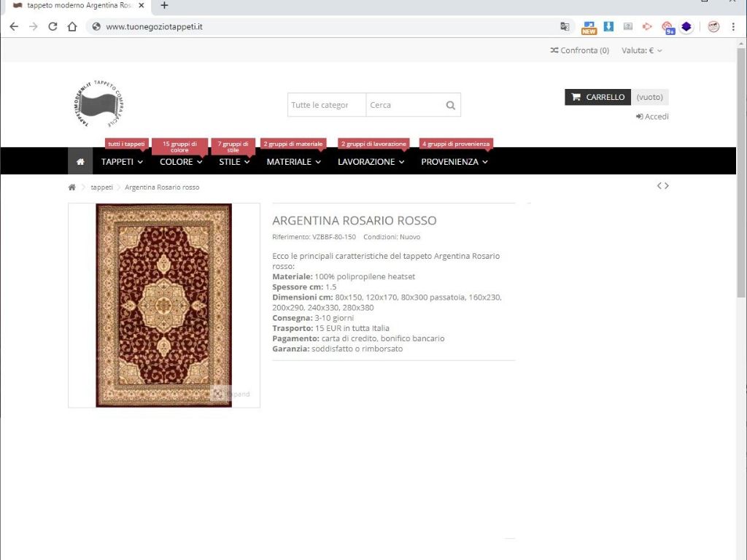Open the MATERIALE menu item

[x=293, y=162]
